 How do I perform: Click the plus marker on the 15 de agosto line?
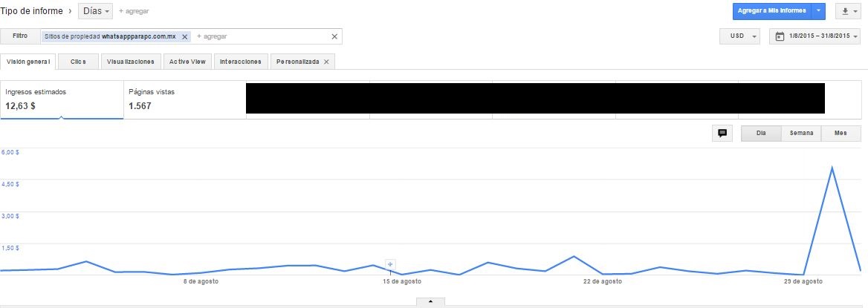point(390,263)
